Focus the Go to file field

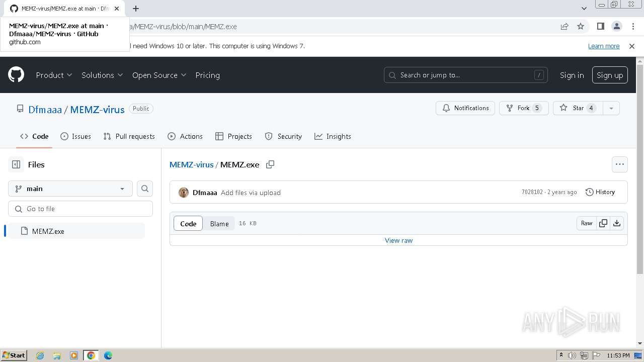point(80,209)
